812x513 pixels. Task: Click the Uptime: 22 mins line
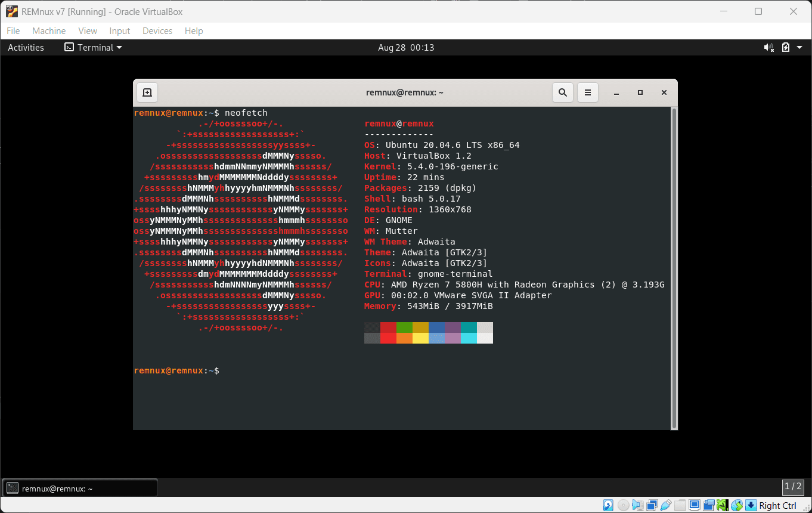tap(404, 177)
